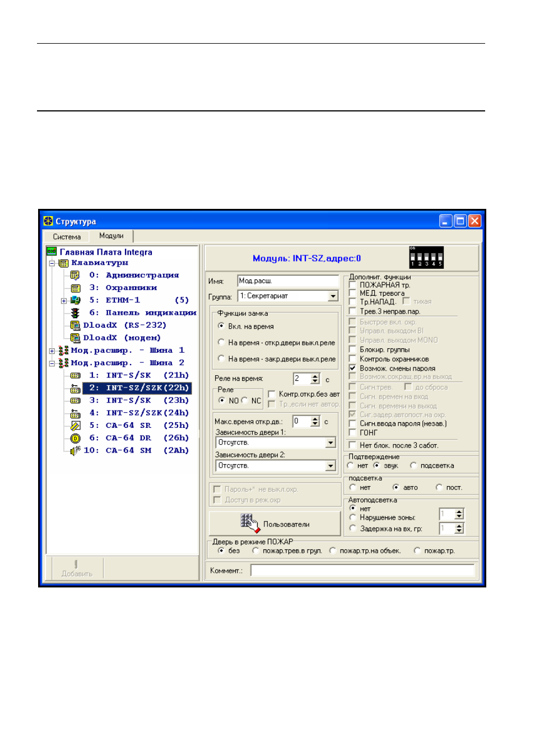This screenshot has width=535, height=756.
Task: Select tree item 10: CA-64 SM (2Ah)
Action: click(136, 451)
